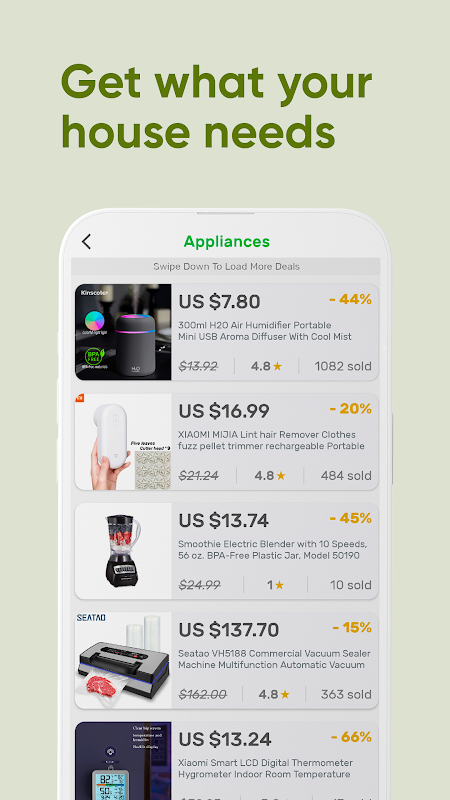The image size is (450, 800).
Task: Tap the star rating of vacuum sealer
Action: click(x=274, y=694)
